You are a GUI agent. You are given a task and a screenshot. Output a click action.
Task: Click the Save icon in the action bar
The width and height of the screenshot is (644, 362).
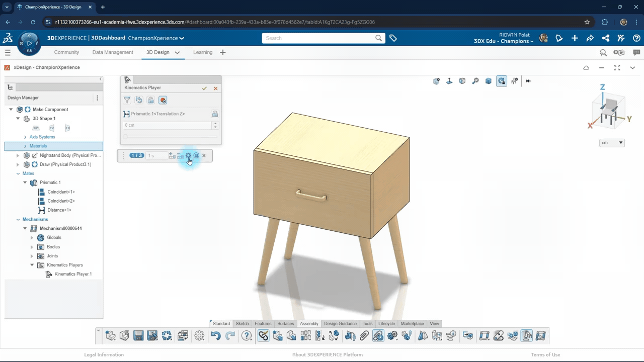pos(139,336)
